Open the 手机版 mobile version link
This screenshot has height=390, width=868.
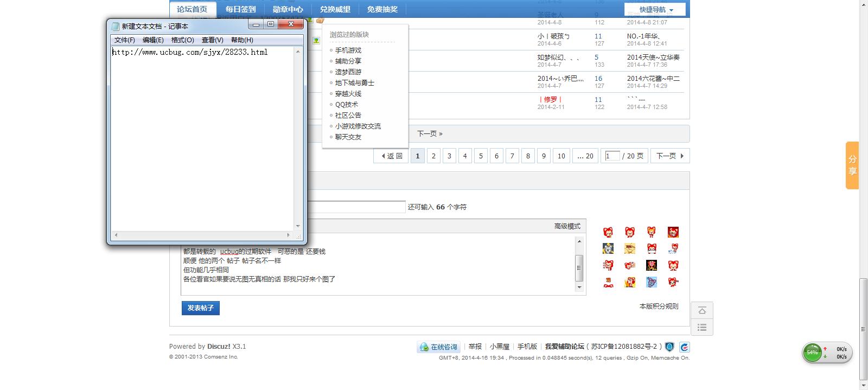[527, 347]
